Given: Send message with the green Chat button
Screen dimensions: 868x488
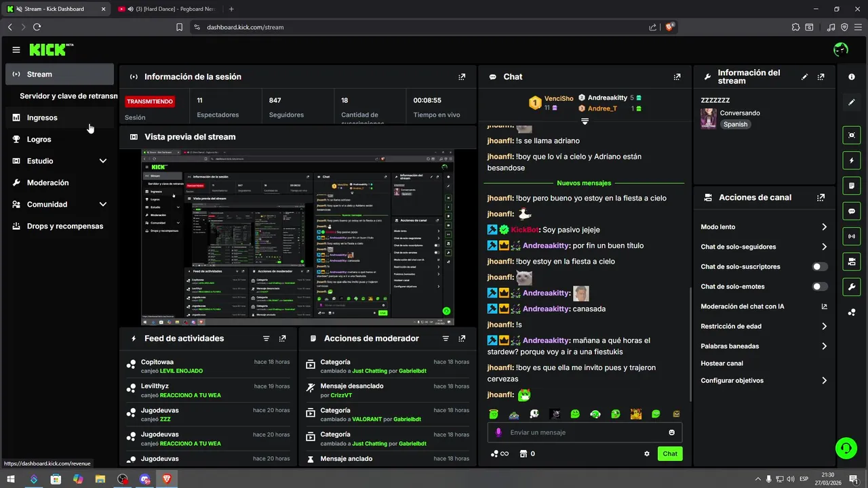Looking at the screenshot, I should [670, 454].
